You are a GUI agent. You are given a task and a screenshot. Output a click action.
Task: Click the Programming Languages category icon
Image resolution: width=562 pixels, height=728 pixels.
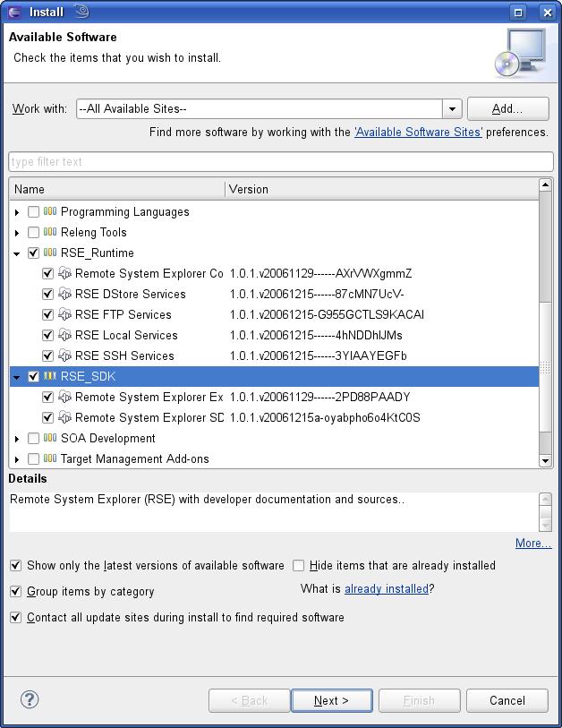pyautogui.click(x=50, y=212)
